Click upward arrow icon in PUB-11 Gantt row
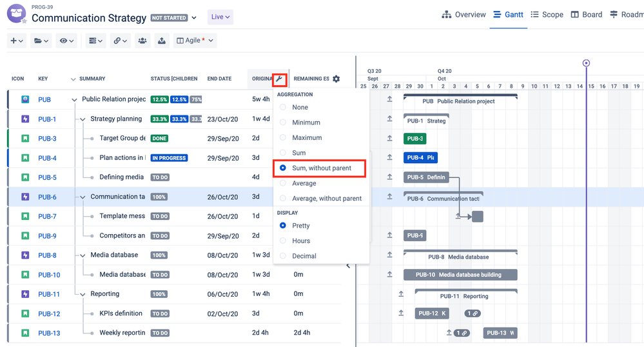The height and width of the screenshot is (347, 644). point(401,294)
